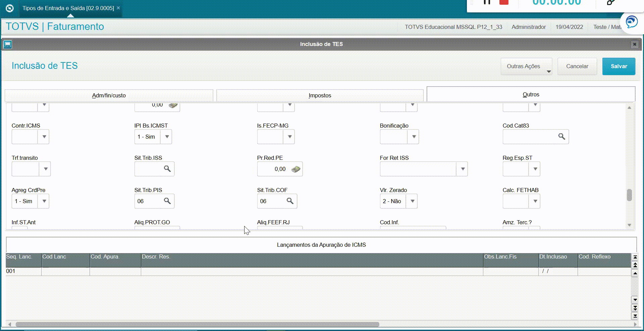The image size is (644, 331).
Task: Open assistant chat bubble icon
Action: (632, 22)
